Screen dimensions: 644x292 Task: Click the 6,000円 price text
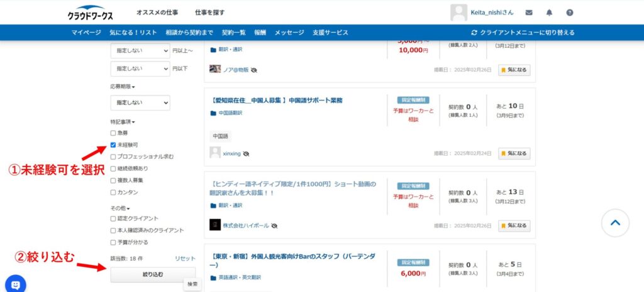pyautogui.click(x=413, y=274)
